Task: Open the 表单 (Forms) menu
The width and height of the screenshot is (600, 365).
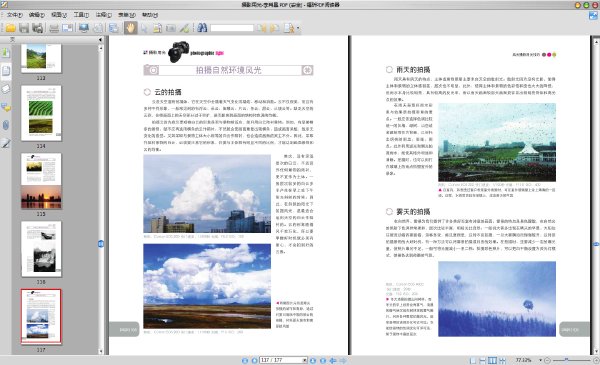Action: [126, 15]
